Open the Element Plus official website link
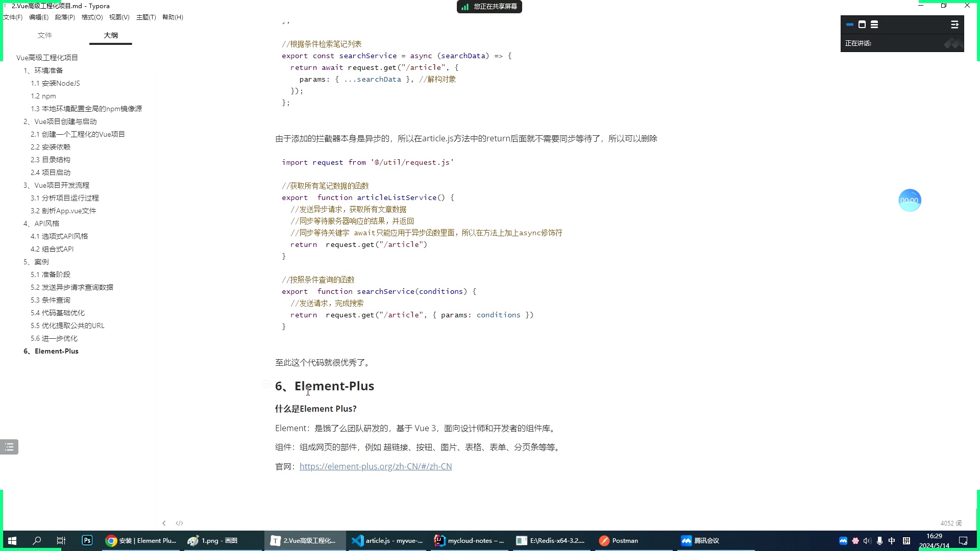Image resolution: width=980 pixels, height=551 pixels. 376,466
